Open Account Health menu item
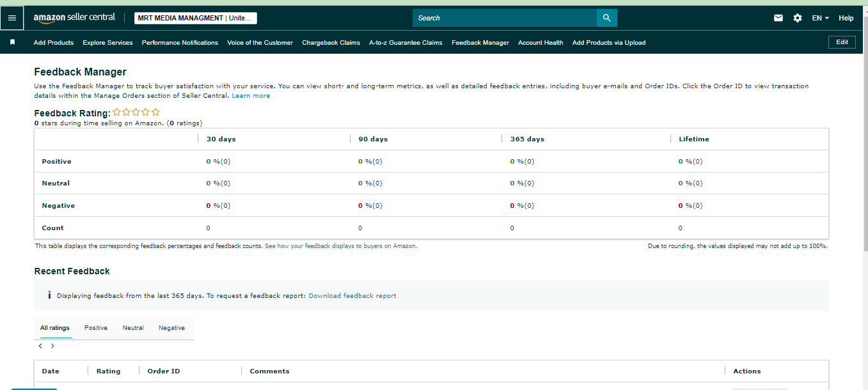Viewport: 868px width, 390px height. coord(541,43)
